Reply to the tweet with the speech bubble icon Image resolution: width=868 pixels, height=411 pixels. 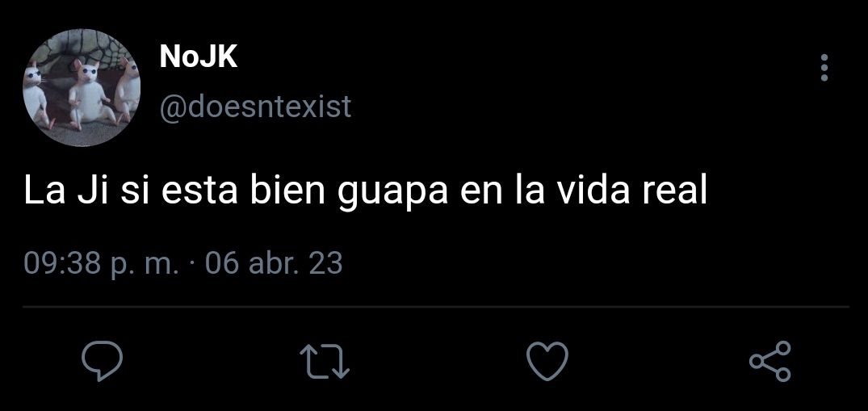(102, 361)
